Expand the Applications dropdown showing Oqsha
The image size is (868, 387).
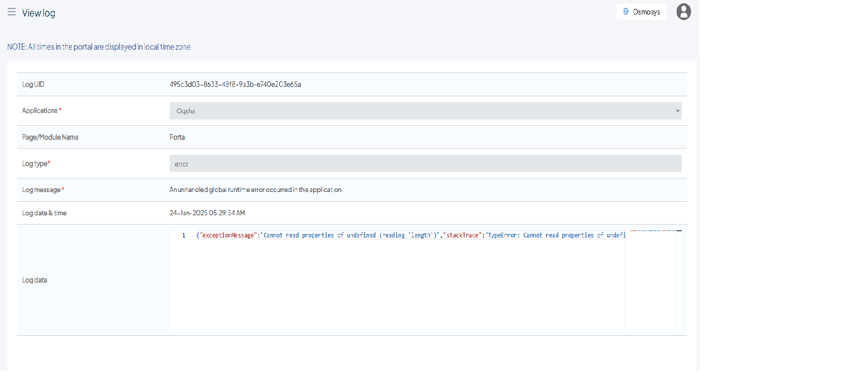pyautogui.click(x=424, y=111)
